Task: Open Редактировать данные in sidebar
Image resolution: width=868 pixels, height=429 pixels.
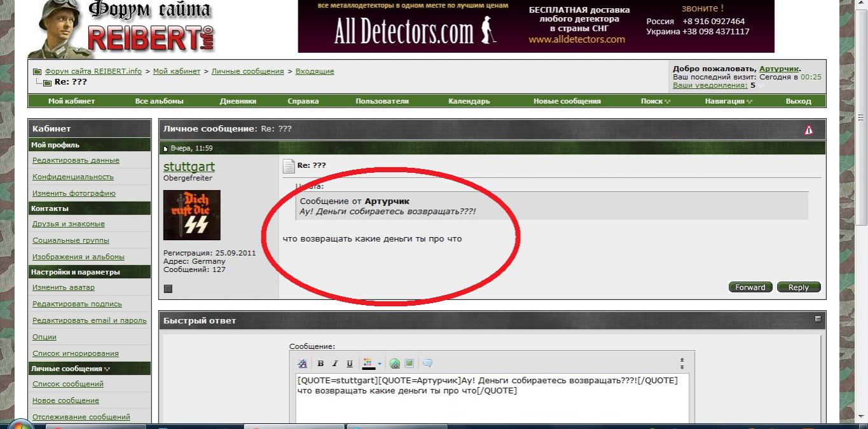Action: 76,160
